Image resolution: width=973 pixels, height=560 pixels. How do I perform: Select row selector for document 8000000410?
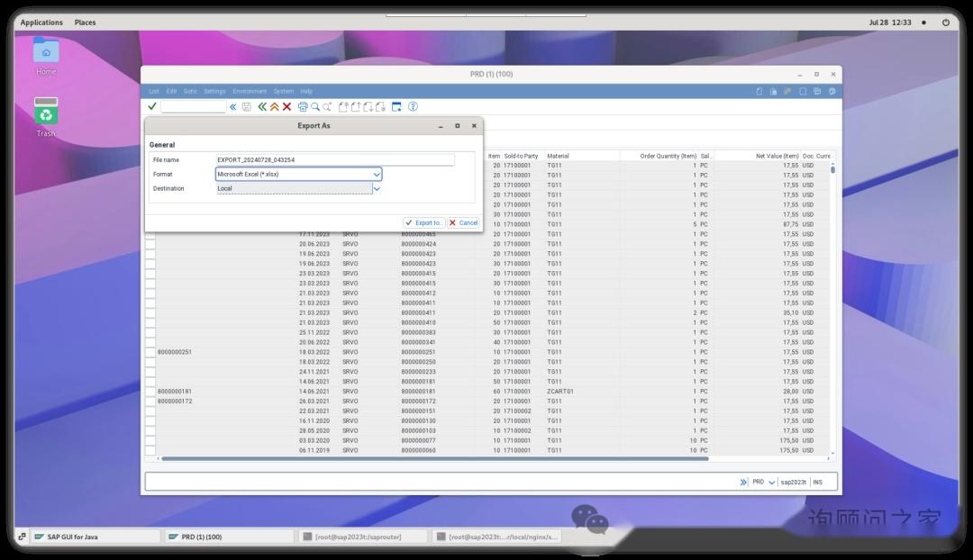[x=150, y=322]
